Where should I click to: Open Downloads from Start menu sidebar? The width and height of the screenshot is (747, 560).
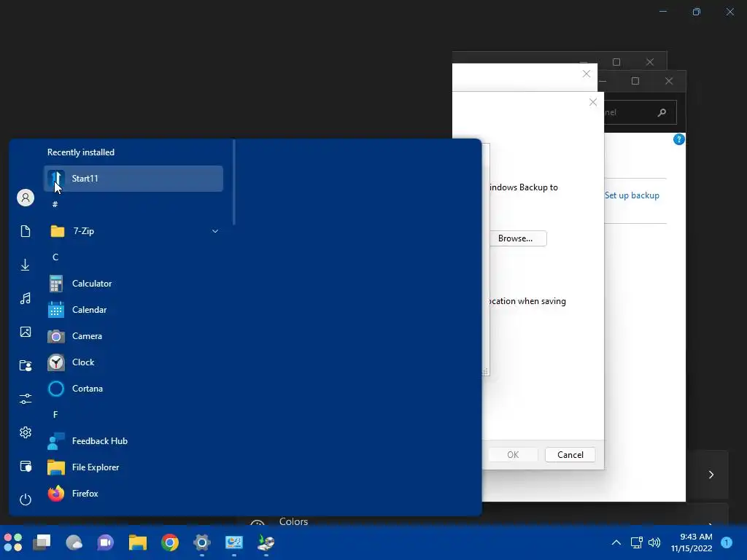tap(26, 265)
